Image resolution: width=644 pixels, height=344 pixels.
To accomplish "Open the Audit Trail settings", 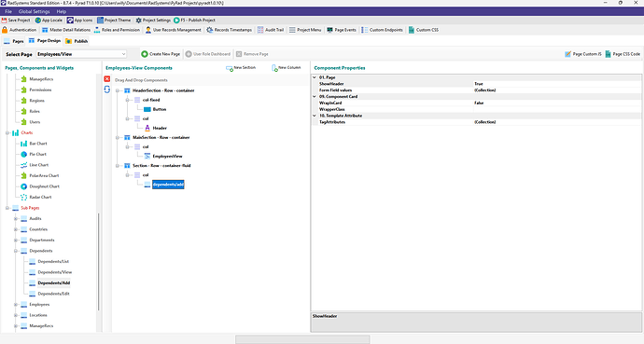I will click(x=271, y=30).
